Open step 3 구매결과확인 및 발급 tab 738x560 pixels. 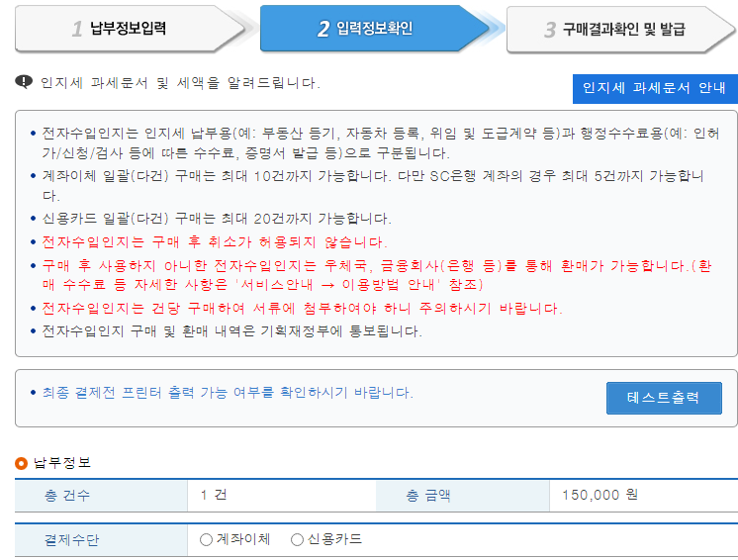pos(621,29)
